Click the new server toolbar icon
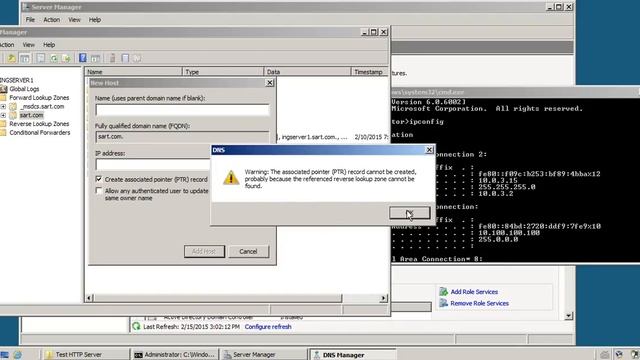The image size is (640, 360). pos(112,58)
